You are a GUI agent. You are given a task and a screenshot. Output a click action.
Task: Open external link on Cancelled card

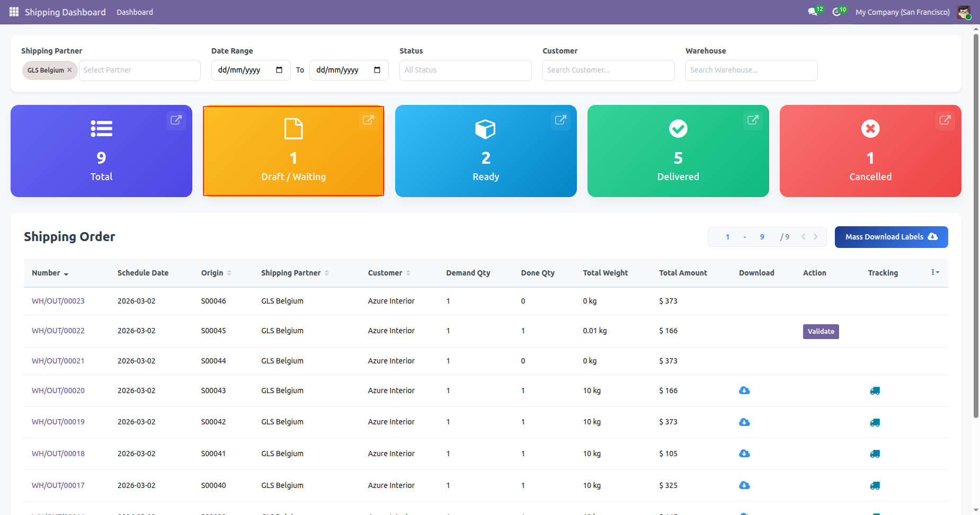pos(945,120)
